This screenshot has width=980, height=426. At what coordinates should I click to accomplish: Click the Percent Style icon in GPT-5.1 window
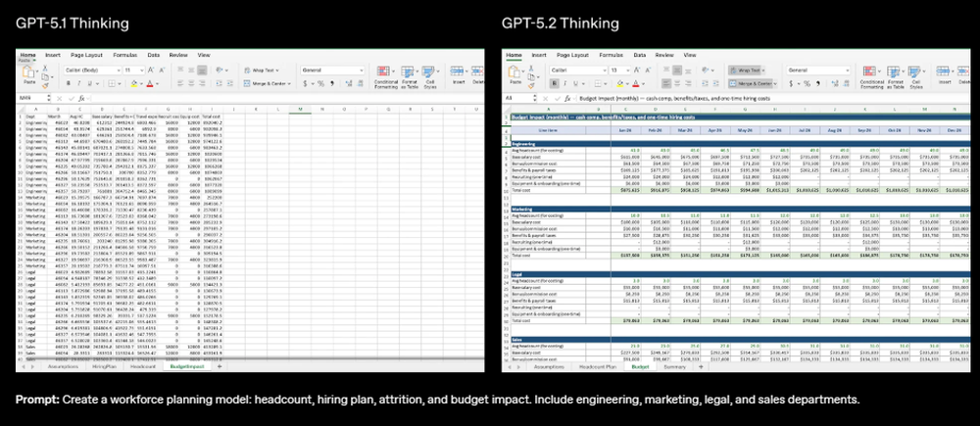pyautogui.click(x=321, y=83)
